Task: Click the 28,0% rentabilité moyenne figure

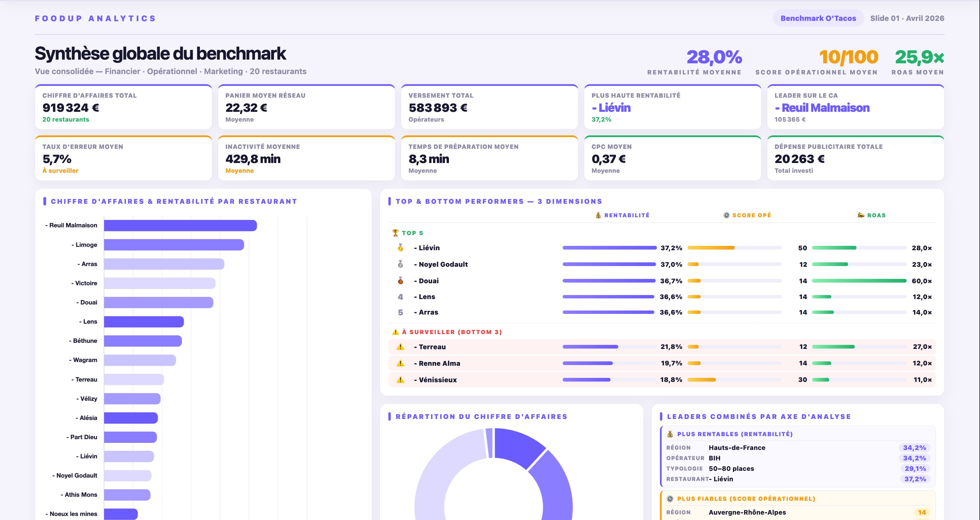Action: [714, 58]
